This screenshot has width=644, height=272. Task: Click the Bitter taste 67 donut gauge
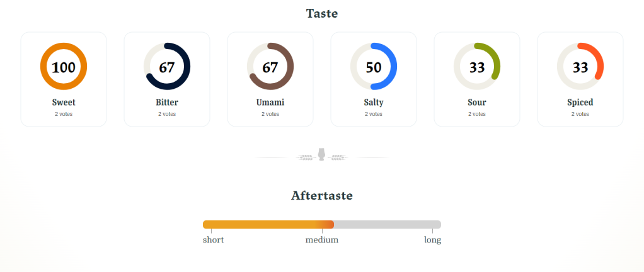(x=167, y=67)
